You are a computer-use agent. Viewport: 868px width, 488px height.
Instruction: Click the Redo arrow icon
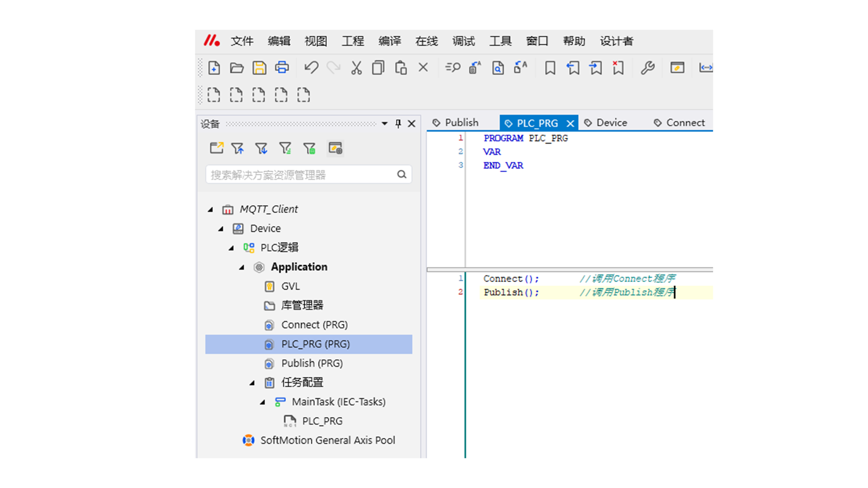(334, 68)
